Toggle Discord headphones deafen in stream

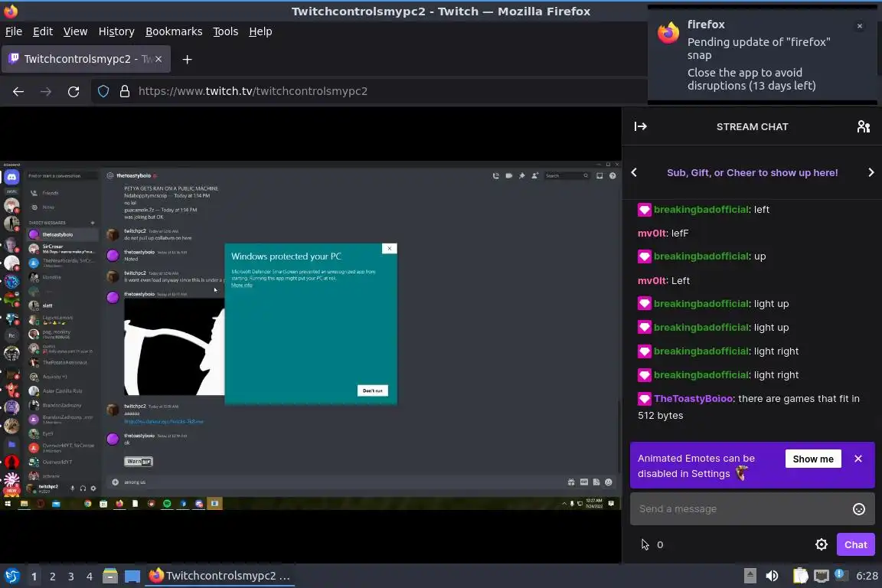[x=83, y=488]
